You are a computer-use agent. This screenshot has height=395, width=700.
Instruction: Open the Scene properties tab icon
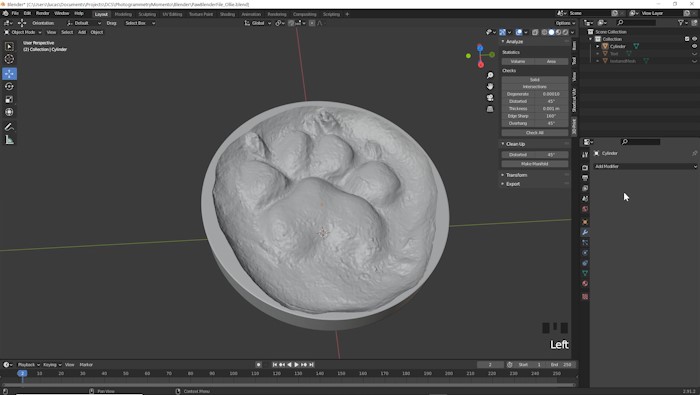click(585, 198)
